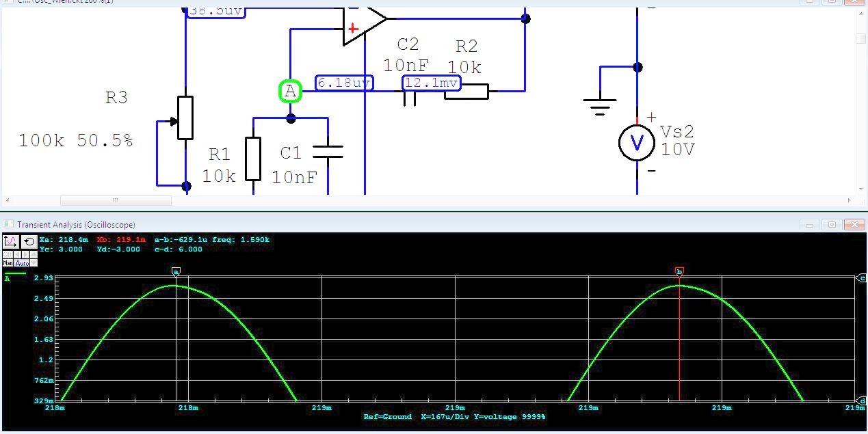Click the R3 component label

click(116, 98)
